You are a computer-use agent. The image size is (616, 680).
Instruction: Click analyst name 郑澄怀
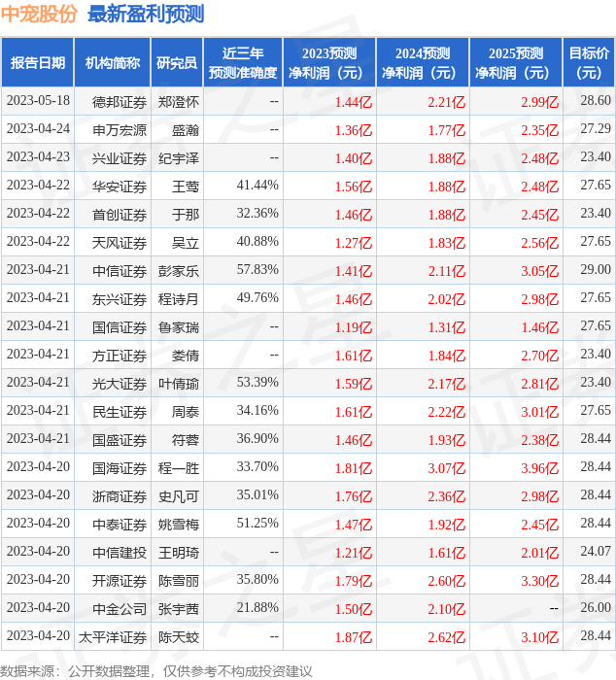click(178, 101)
